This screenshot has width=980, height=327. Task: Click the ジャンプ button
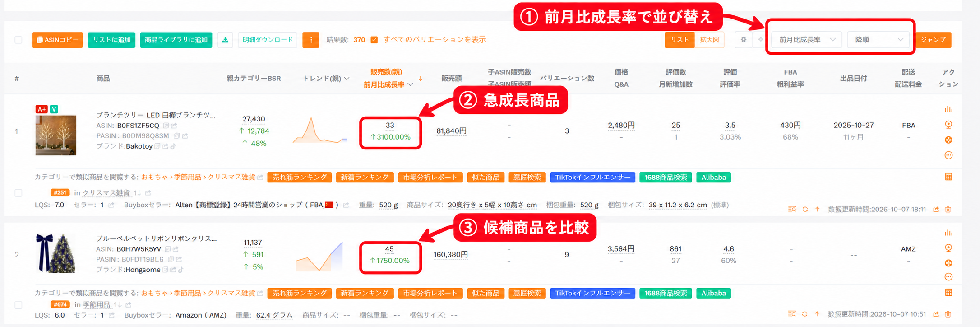934,40
